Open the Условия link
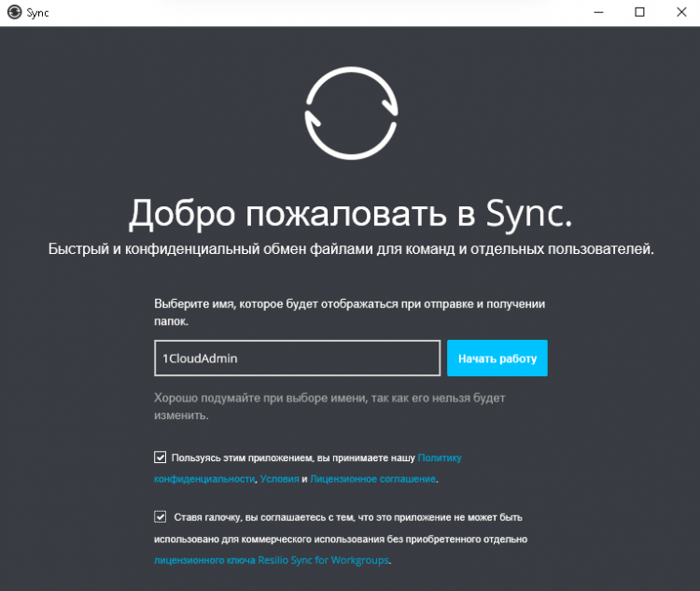 278,479
